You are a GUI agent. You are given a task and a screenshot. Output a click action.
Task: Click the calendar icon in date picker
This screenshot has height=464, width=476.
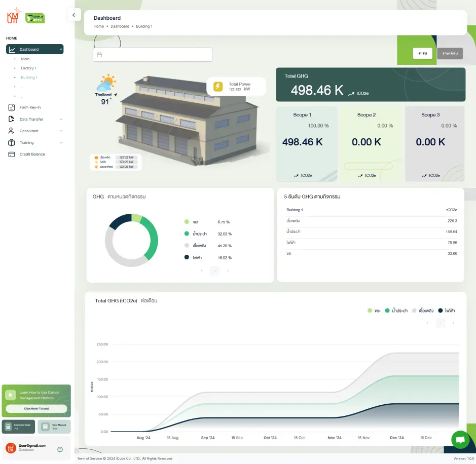pos(100,54)
